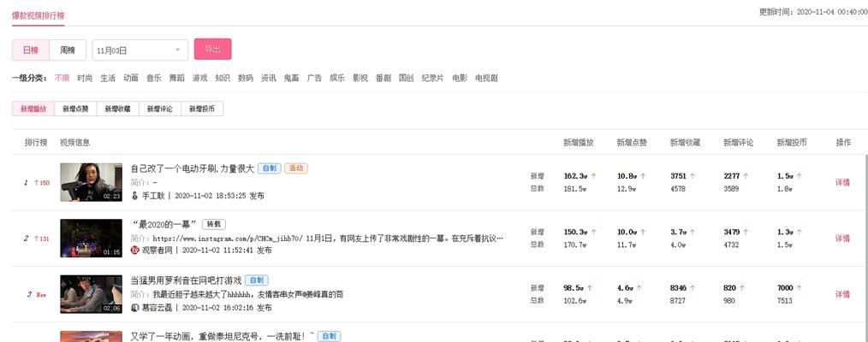The height and width of the screenshot is (342, 868).
Task: Open 详情 for the 慕容云磊 video
Action: (x=842, y=294)
